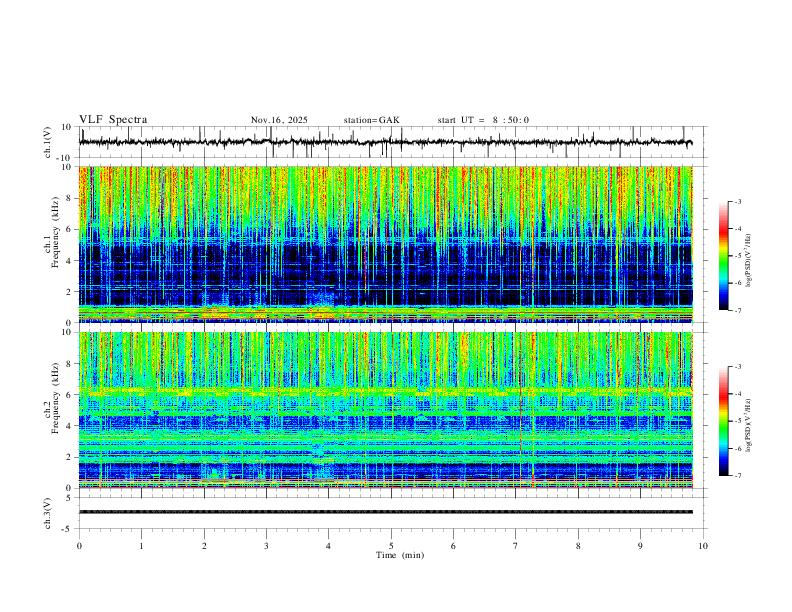Click the time axis tick label "7"
This screenshot has height=612, width=792.
tap(516, 546)
